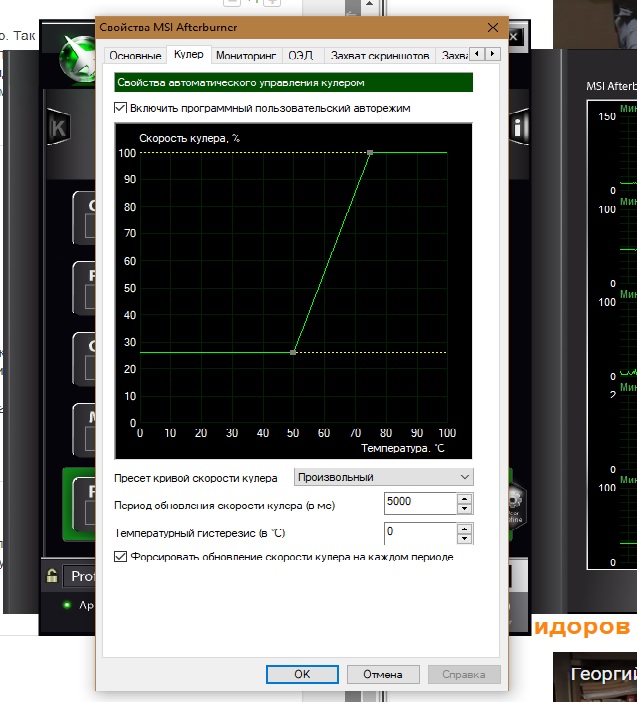Increase fan speed update period value
Viewport: 637px width, 702px height.
pyautogui.click(x=465, y=498)
